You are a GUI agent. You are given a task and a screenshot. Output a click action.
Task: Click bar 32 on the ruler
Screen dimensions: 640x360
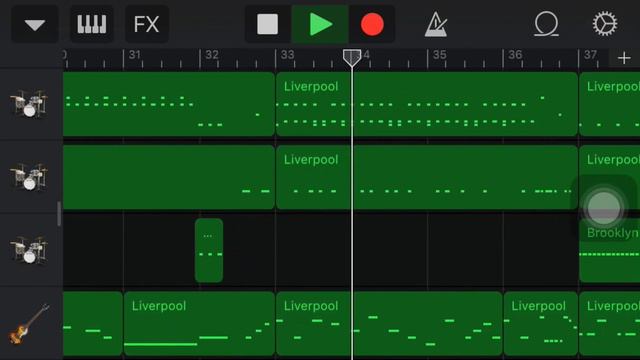pyautogui.click(x=211, y=55)
